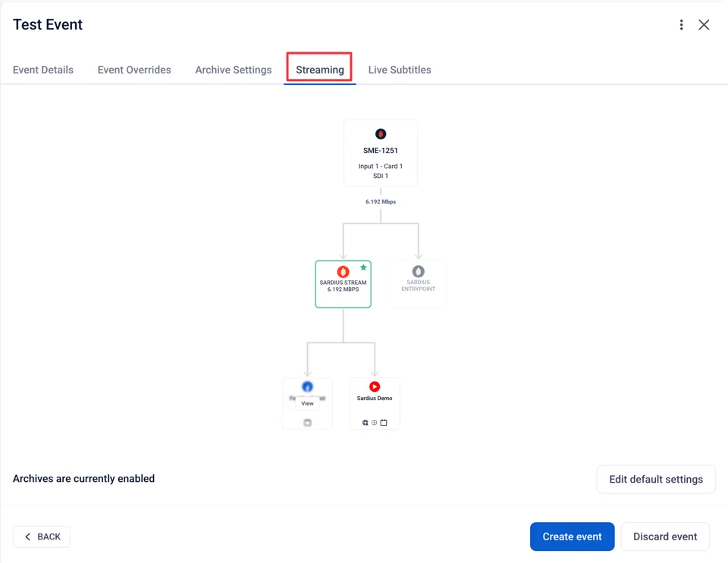Open the Live Subtitles tab
This screenshot has width=728, height=563.
pos(400,70)
